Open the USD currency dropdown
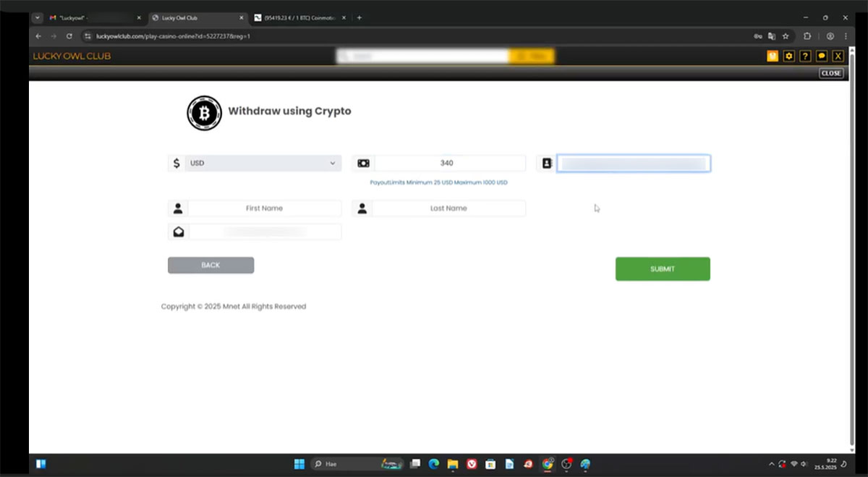 tap(263, 164)
